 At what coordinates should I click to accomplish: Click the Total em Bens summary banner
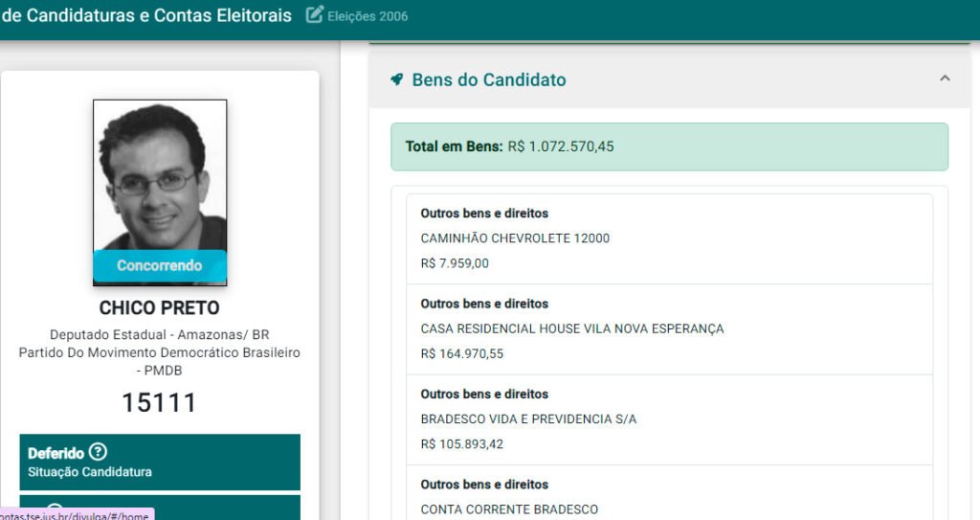669,147
